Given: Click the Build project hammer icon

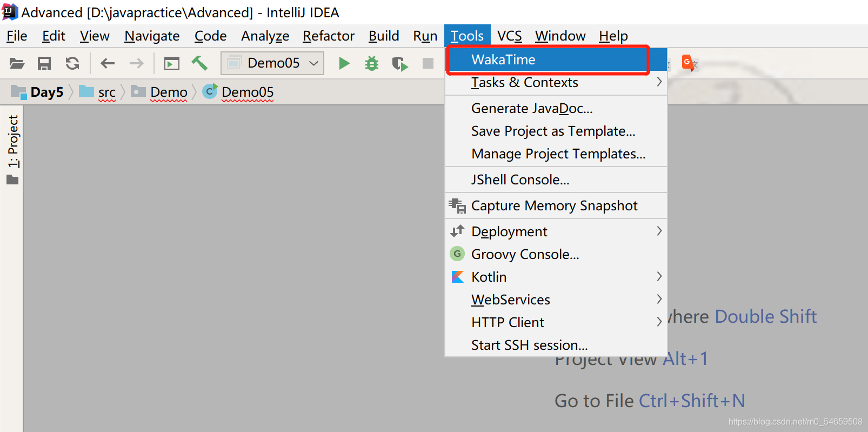Looking at the screenshot, I should [199, 63].
